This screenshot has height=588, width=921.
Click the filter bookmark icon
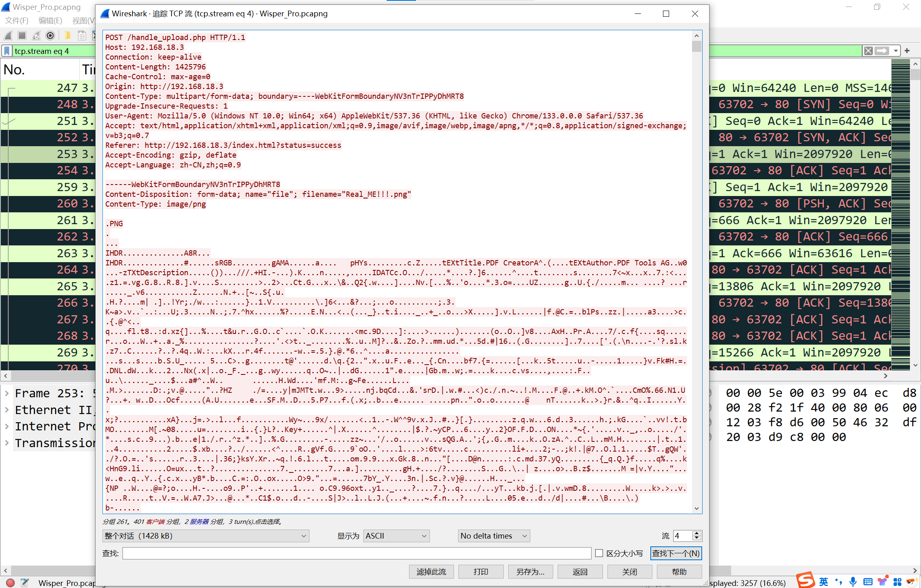point(7,51)
